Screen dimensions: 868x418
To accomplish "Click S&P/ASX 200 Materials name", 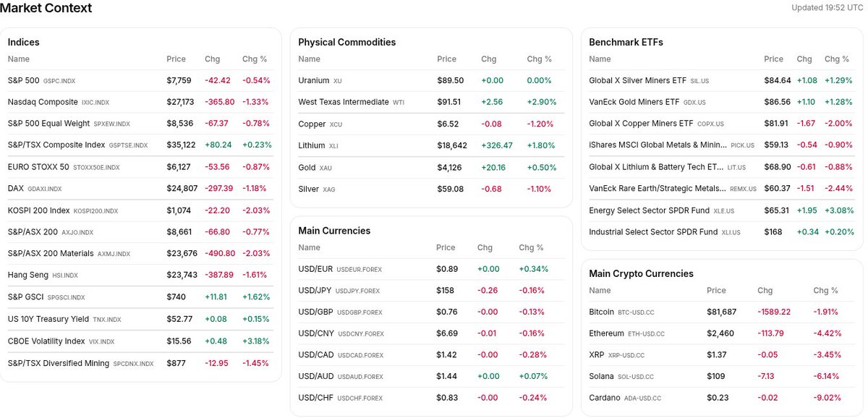I will pyautogui.click(x=51, y=254).
